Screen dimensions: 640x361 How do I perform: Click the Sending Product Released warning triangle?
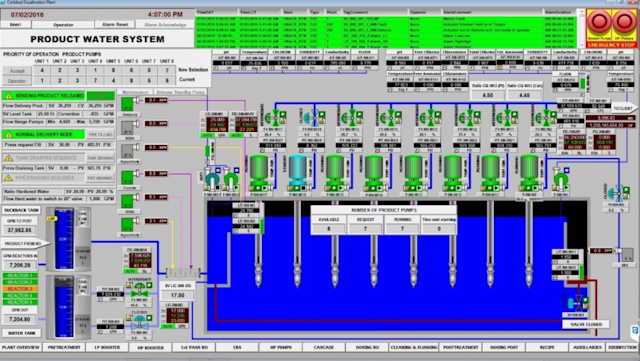[8, 96]
